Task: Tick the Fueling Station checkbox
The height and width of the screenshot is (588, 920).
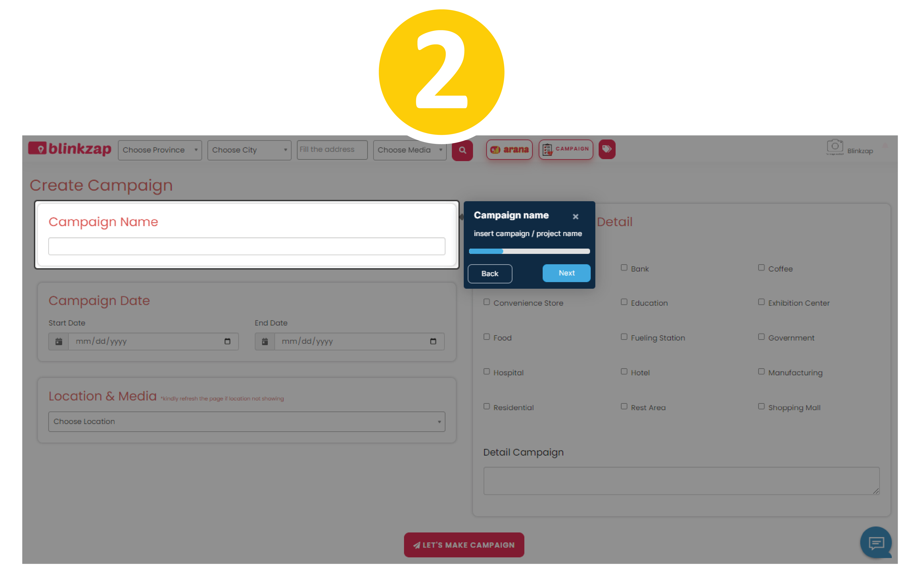Action: 624,337
